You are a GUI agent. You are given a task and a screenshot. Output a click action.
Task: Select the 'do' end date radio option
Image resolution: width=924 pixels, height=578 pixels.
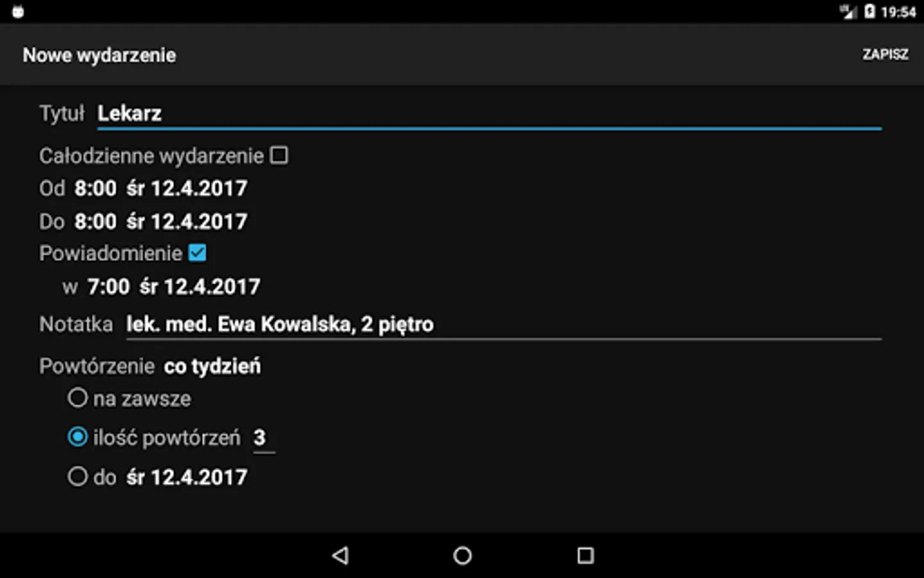[x=78, y=477]
